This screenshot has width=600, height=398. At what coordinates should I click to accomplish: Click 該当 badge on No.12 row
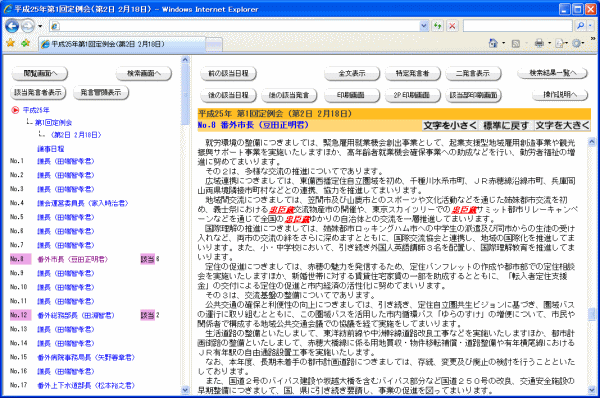pos(147,315)
